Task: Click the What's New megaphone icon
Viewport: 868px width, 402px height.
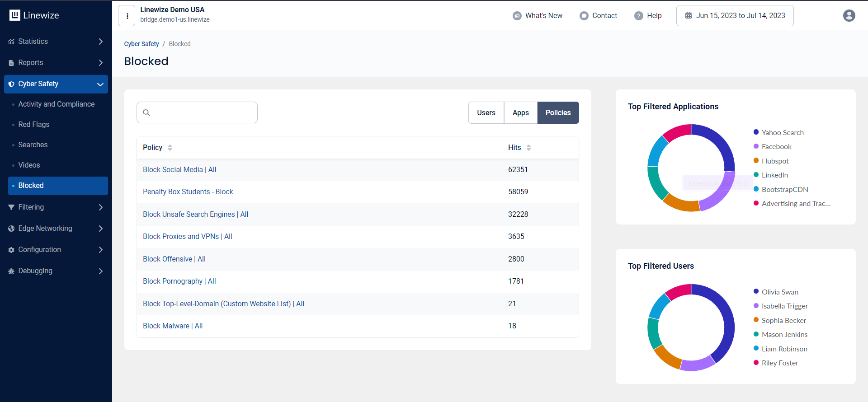Action: tap(517, 16)
